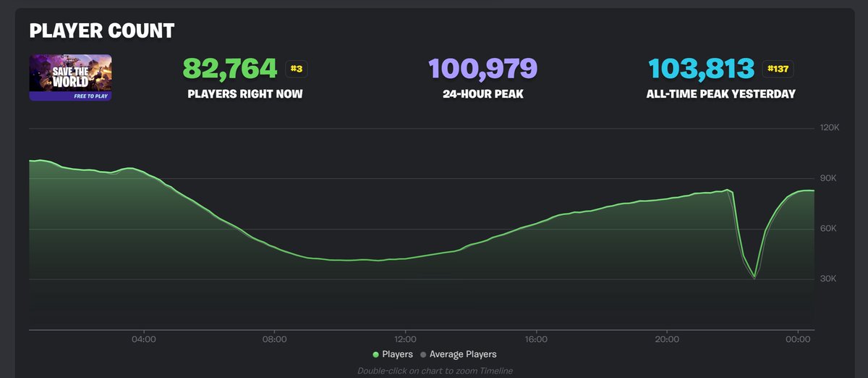Viewport: 868px width, 378px height.
Task: Click the 16:00 time axis label
Action: pos(536,338)
